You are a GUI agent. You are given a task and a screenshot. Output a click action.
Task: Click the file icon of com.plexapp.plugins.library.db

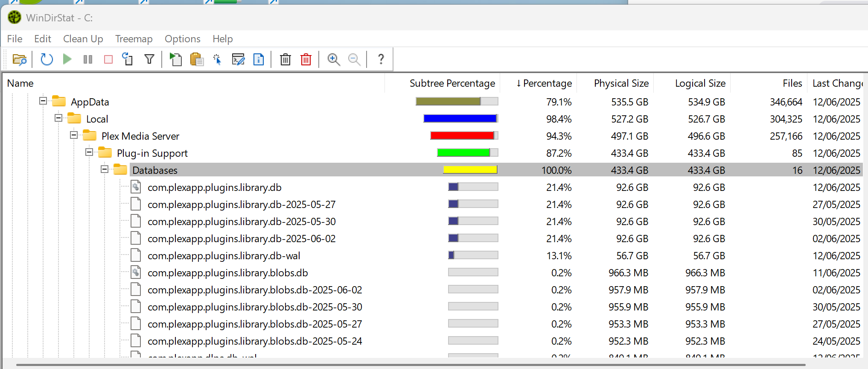136,187
